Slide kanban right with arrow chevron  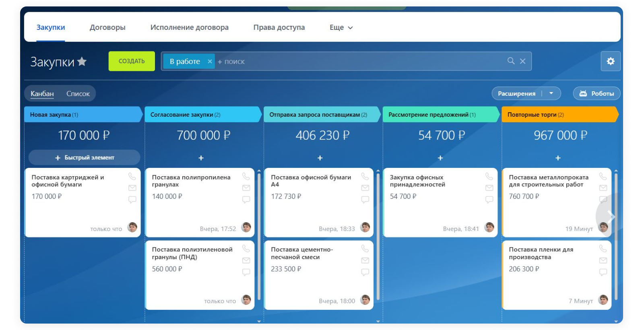pyautogui.click(x=611, y=217)
